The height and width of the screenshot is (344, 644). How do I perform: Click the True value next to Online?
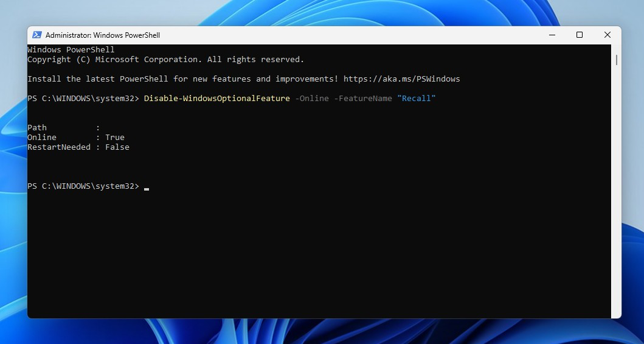click(114, 138)
